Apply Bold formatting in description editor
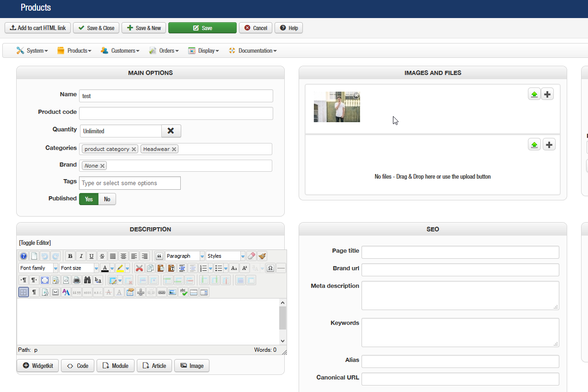The image size is (588, 392). pyautogui.click(x=70, y=256)
